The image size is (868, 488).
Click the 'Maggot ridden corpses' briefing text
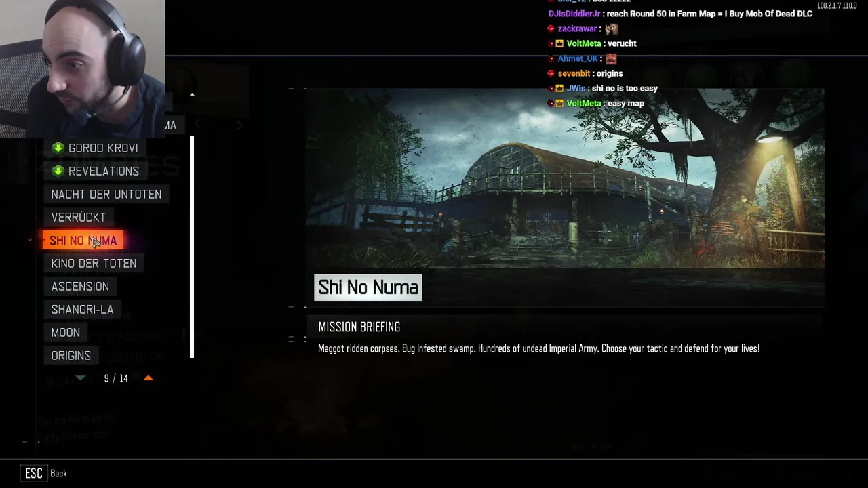[x=539, y=348]
